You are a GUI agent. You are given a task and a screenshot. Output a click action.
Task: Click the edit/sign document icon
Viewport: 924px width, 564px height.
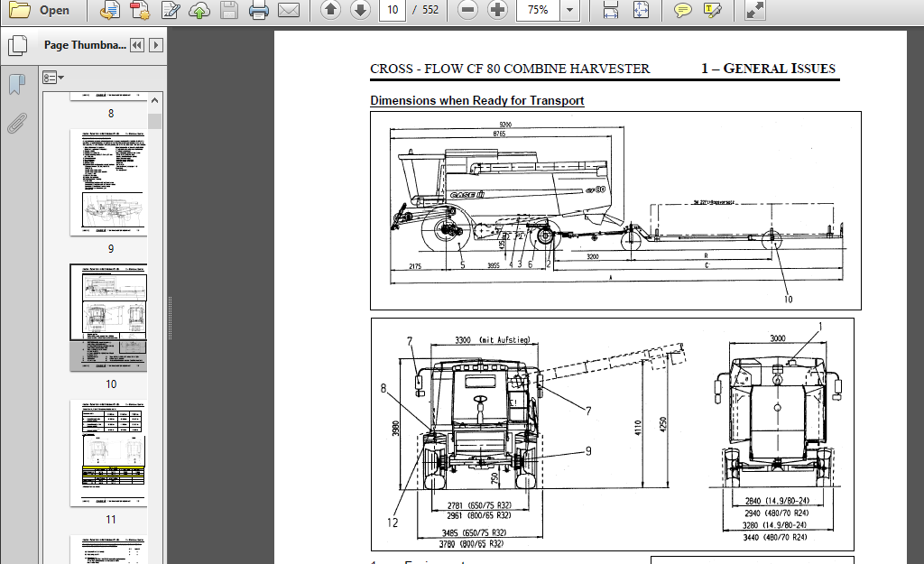coord(171,10)
